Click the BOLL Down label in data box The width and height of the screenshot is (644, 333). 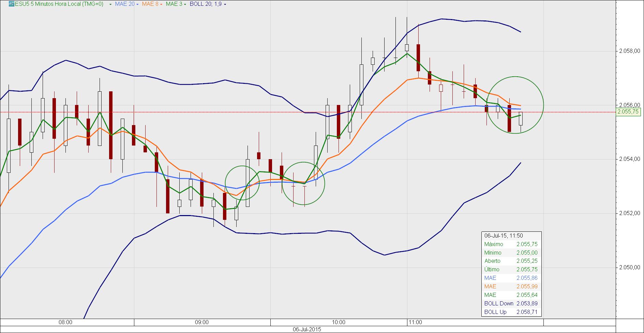(x=499, y=304)
